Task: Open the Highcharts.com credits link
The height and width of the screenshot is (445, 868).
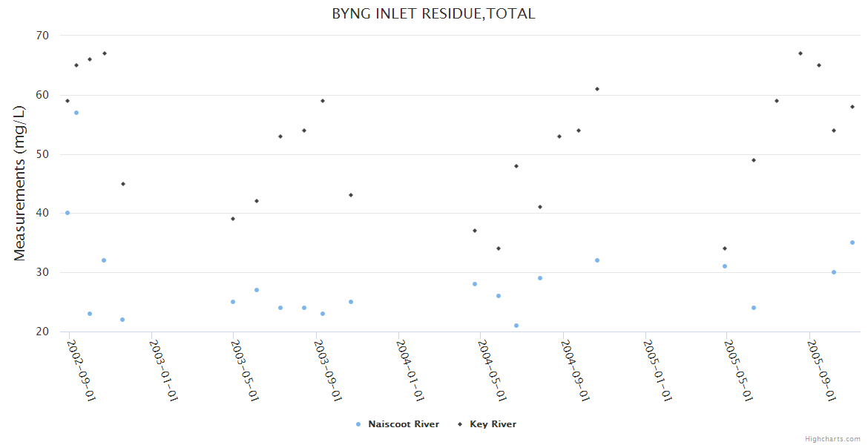Action: (x=832, y=439)
